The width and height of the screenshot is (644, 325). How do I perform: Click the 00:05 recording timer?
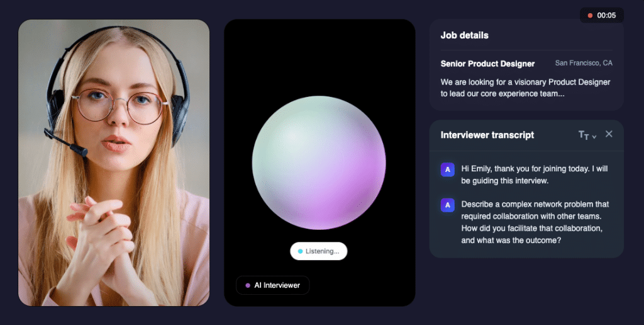[x=606, y=16]
